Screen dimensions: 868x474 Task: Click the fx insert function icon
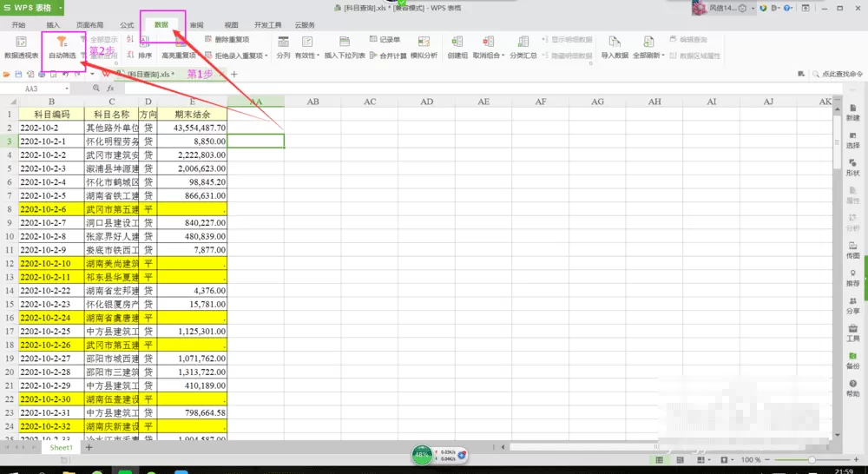(x=110, y=89)
